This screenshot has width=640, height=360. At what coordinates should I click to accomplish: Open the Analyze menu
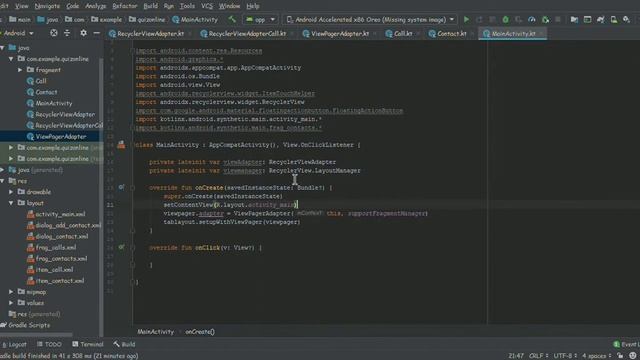(x=96, y=6)
